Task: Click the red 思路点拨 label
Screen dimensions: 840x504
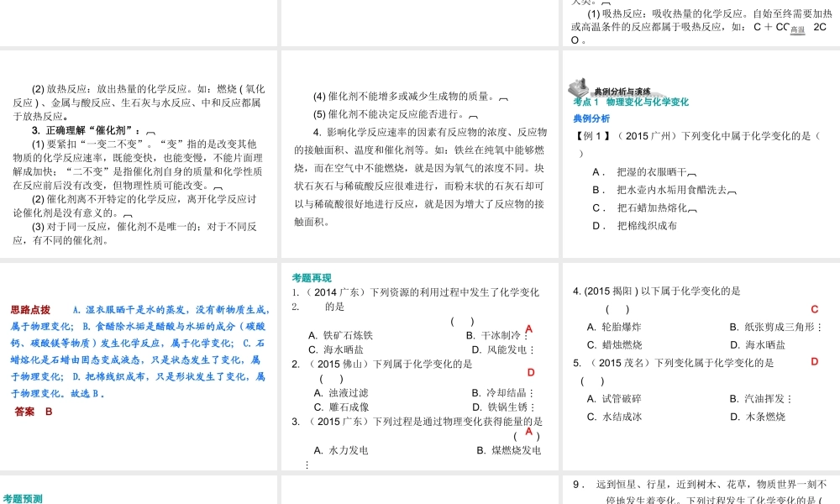Action: click(30, 310)
